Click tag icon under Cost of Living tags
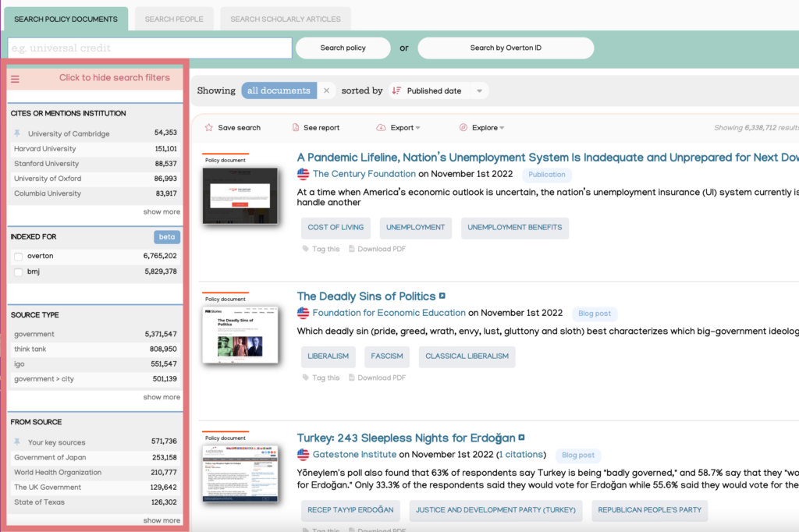 coord(306,249)
